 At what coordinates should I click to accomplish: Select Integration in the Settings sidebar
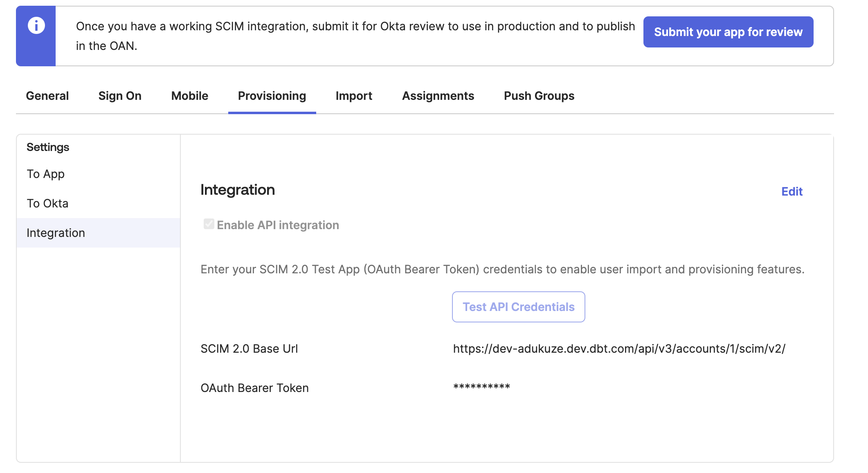click(56, 233)
